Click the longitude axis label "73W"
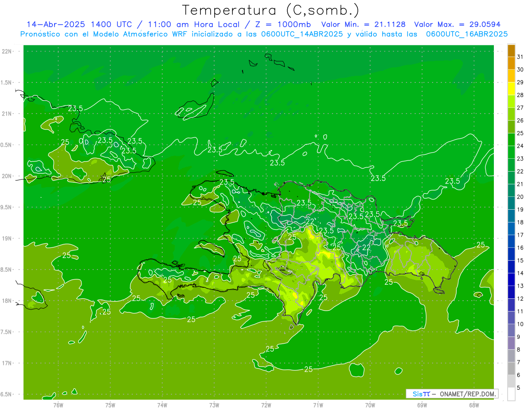 tap(214, 405)
